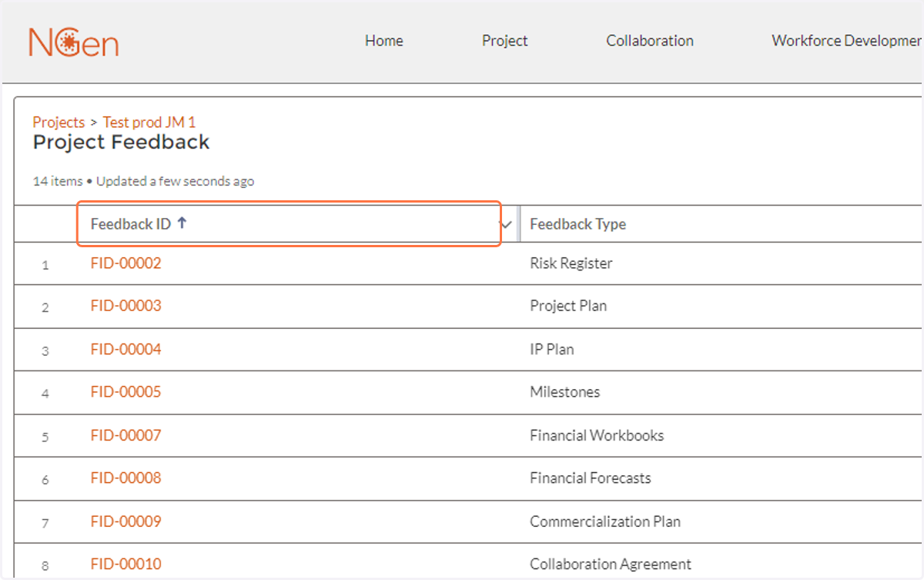This screenshot has height=580, width=924.
Task: Open Test prod JM 1 breadcrumb link
Action: [149, 122]
